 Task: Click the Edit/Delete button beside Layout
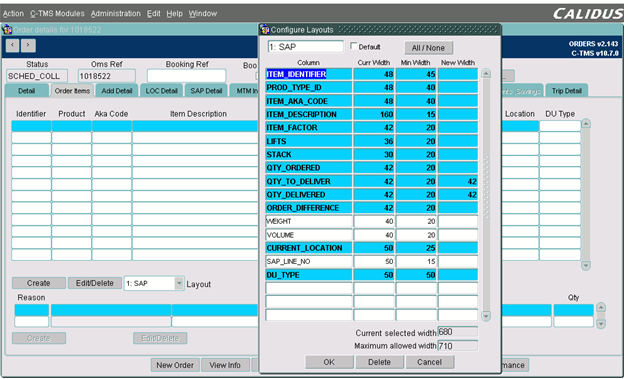(x=95, y=283)
